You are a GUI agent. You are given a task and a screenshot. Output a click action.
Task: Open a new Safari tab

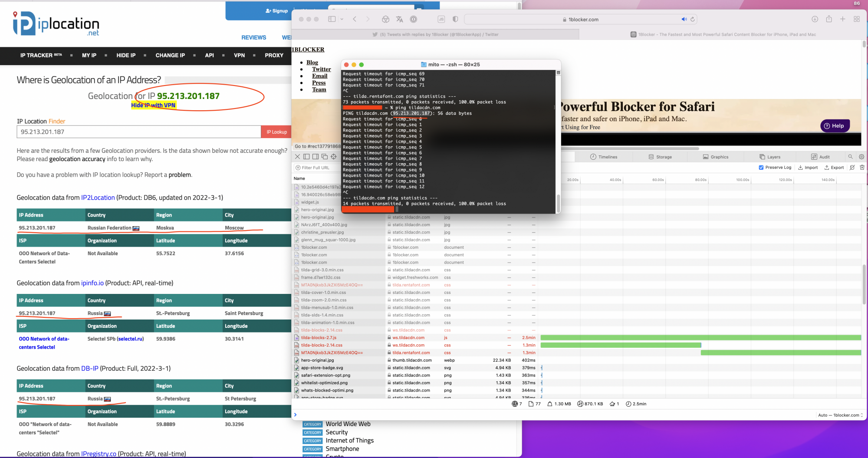point(843,19)
